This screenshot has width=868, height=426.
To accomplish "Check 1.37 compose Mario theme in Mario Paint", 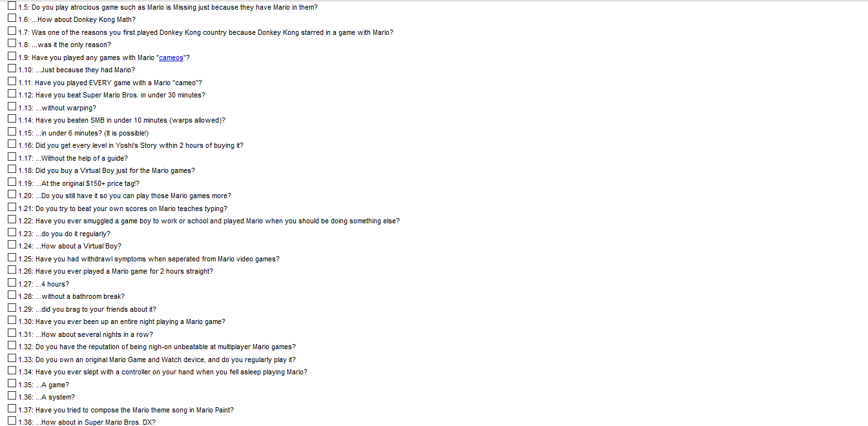I will [x=12, y=409].
